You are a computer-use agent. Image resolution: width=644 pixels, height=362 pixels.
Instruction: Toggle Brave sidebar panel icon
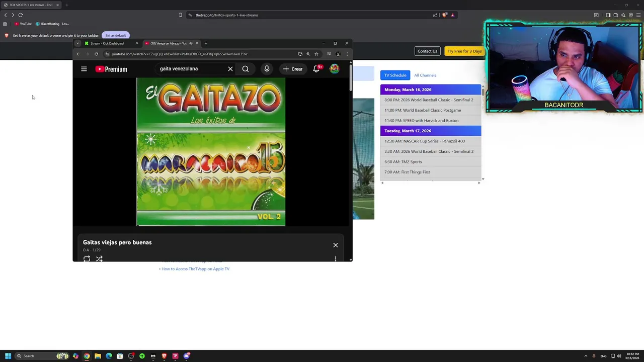(608, 15)
